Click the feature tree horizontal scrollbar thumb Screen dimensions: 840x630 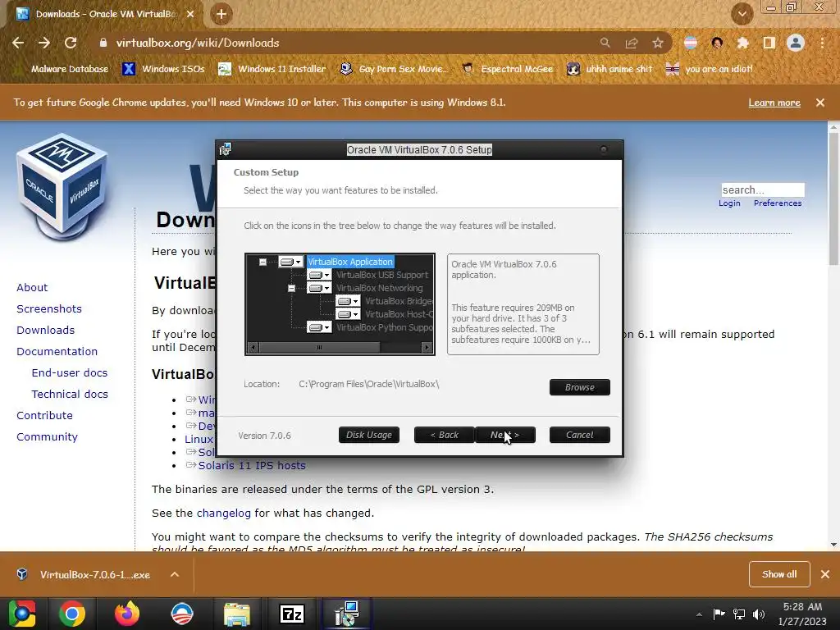(319, 348)
